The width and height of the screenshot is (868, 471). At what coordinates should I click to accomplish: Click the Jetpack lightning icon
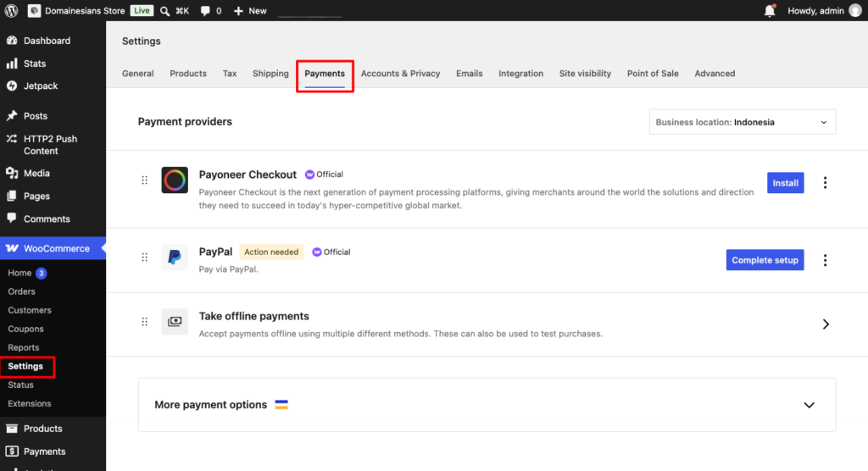[12, 86]
